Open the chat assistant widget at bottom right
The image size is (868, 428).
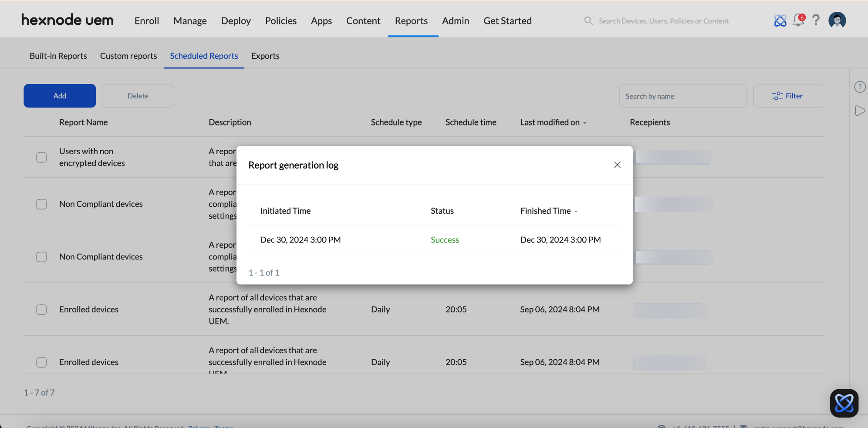pos(844,403)
